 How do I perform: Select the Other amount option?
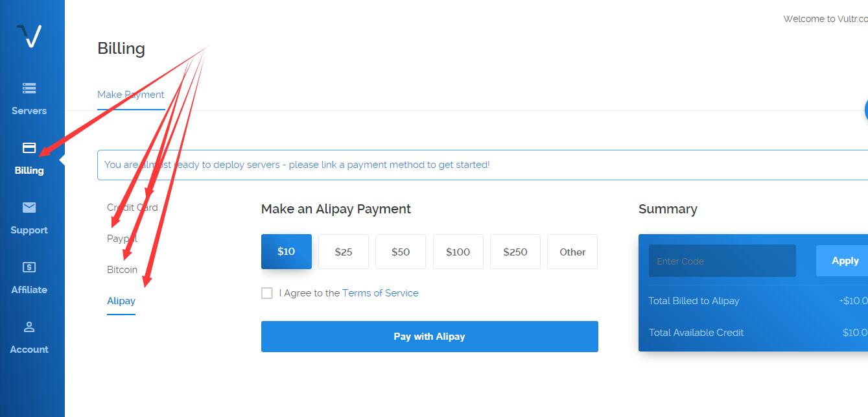point(572,252)
